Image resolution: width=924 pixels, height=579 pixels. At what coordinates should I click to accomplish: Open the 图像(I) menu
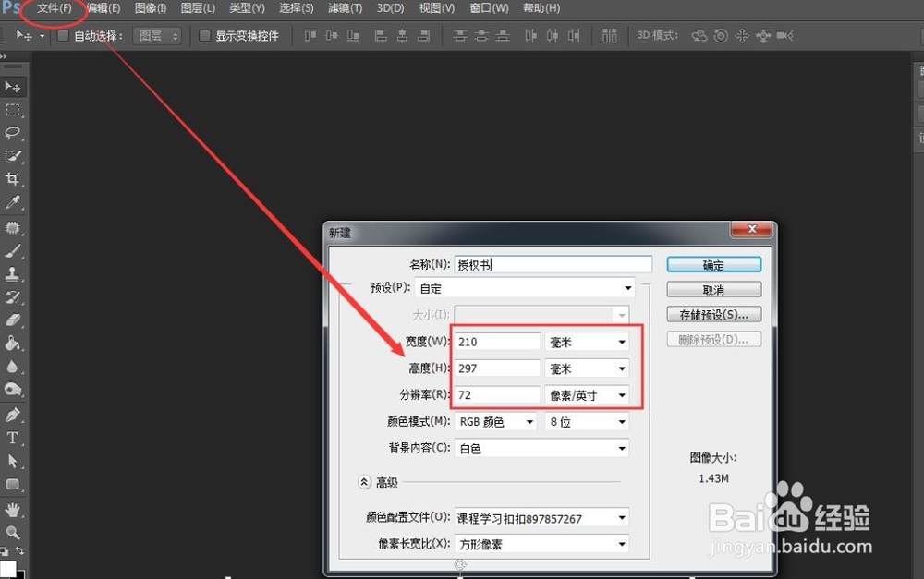pyautogui.click(x=151, y=8)
